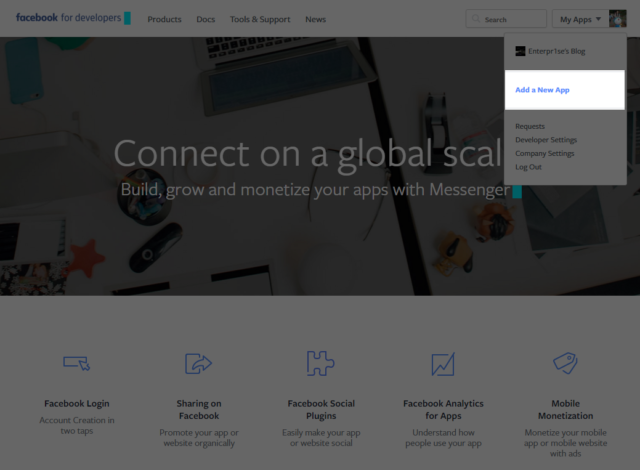Viewport: 640px width, 470px height.
Task: Click 'Account Creation in two taps' text
Action: pos(77,425)
